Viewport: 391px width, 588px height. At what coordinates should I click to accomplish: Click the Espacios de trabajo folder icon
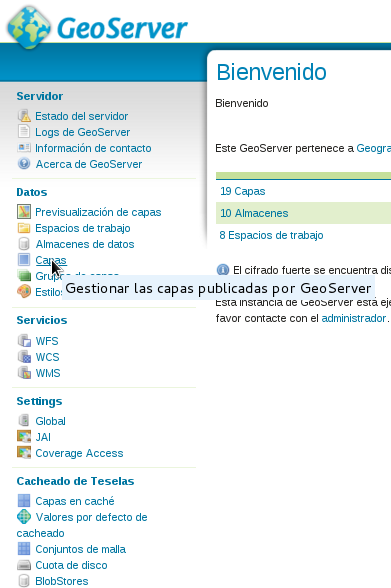(x=24, y=228)
